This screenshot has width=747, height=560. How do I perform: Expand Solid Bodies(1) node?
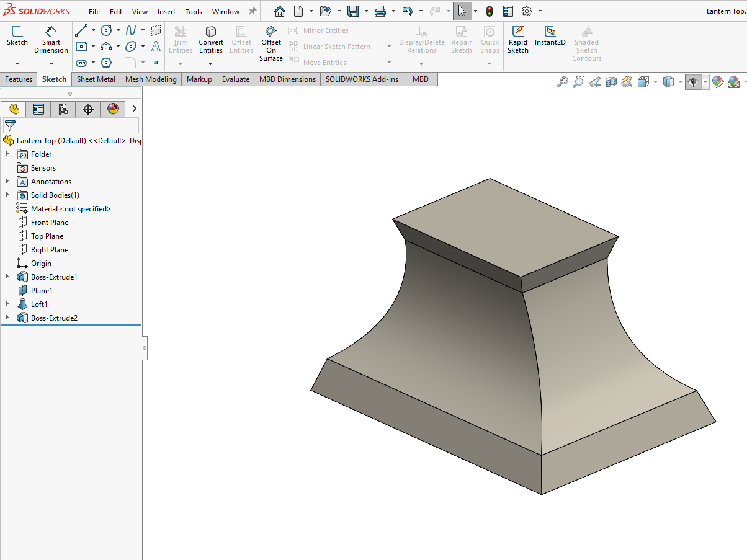[x=7, y=195]
